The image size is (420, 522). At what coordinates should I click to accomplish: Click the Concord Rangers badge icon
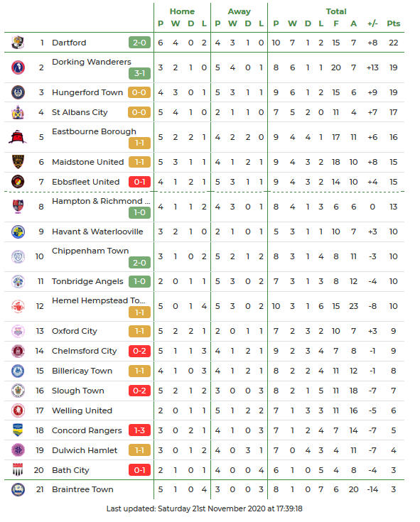tap(18, 430)
